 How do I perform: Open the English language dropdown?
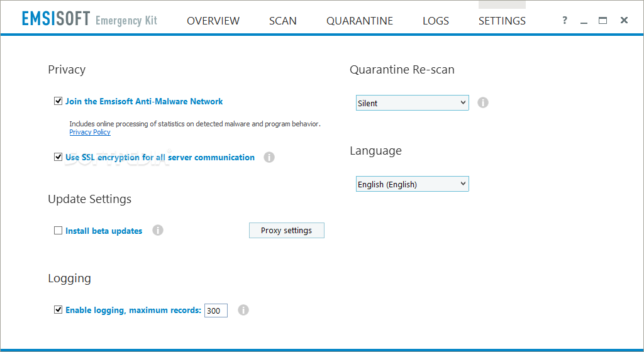[412, 184]
